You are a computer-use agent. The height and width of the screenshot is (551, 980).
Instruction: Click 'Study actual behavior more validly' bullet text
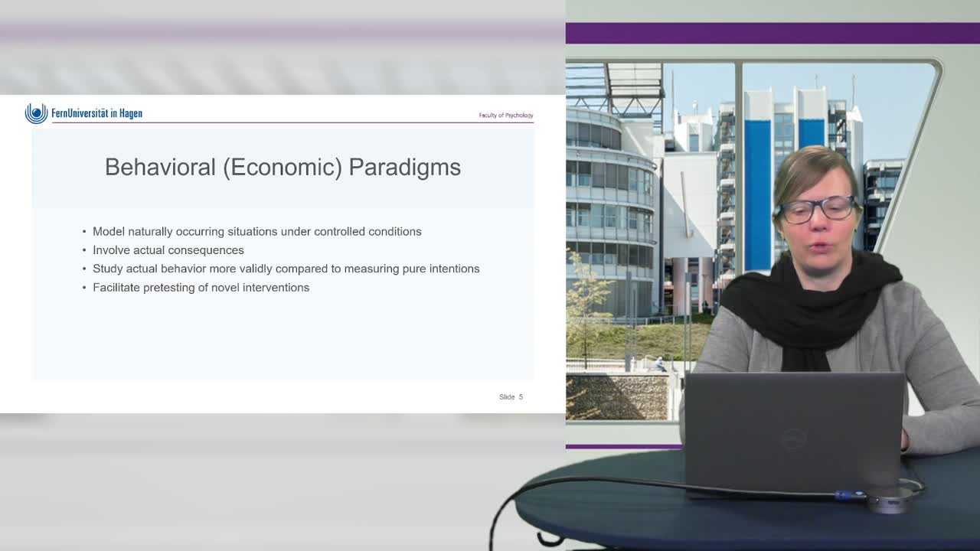(x=286, y=269)
